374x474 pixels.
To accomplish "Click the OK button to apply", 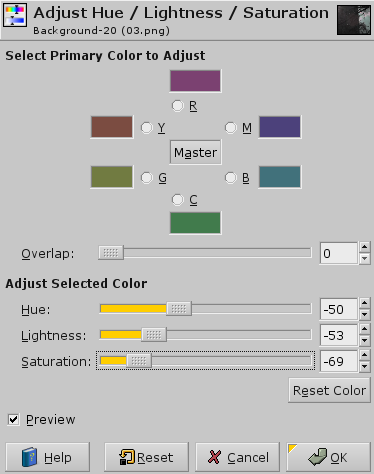I will coord(328,457).
